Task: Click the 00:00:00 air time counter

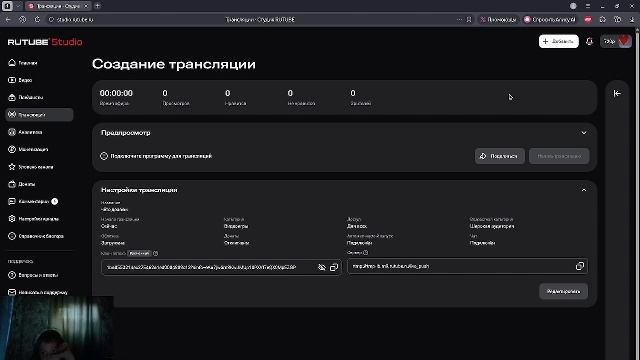Action: pyautogui.click(x=116, y=93)
